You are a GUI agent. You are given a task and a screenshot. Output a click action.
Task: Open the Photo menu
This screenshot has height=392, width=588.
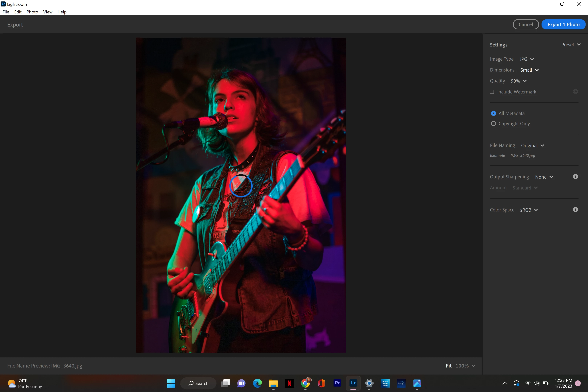click(32, 12)
